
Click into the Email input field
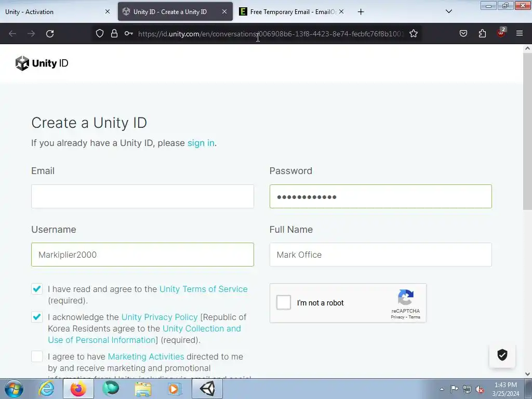(x=142, y=196)
